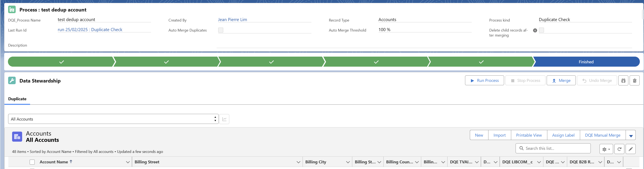Open Printable View
The height and width of the screenshot is (169, 644).
pyautogui.click(x=529, y=135)
